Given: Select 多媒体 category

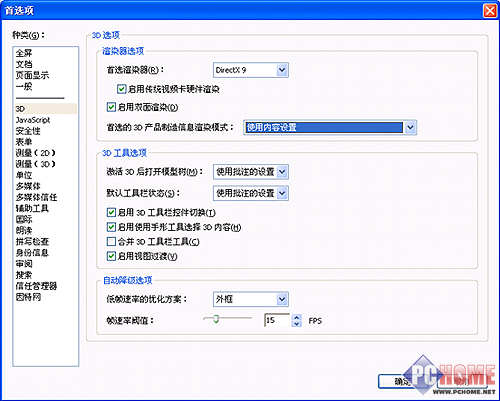Looking at the screenshot, I should (x=28, y=186).
